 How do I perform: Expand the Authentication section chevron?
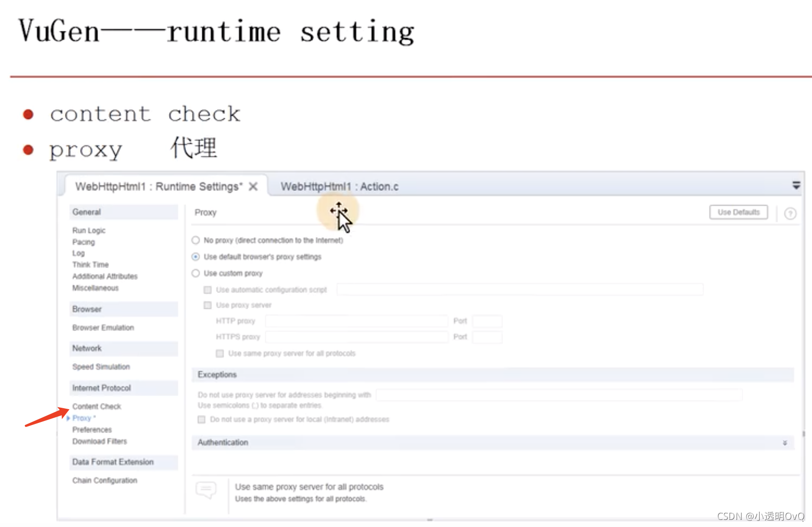click(785, 443)
